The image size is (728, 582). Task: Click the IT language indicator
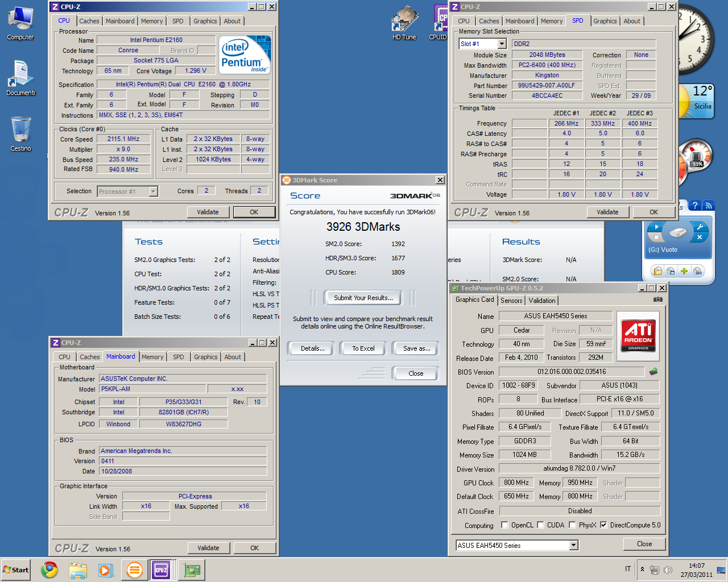click(x=628, y=569)
